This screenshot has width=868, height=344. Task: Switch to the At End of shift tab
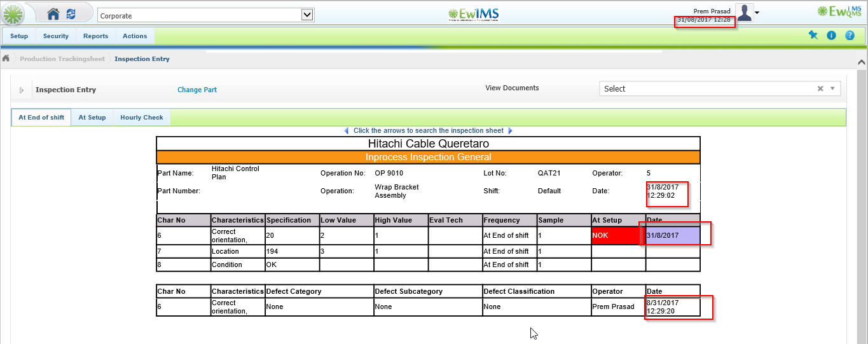pos(41,118)
